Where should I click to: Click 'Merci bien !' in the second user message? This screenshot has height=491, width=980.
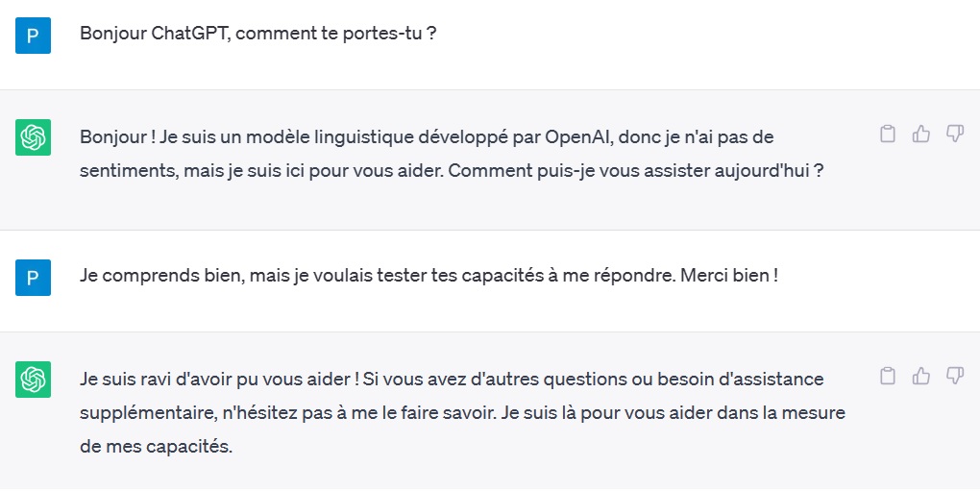pos(728,275)
